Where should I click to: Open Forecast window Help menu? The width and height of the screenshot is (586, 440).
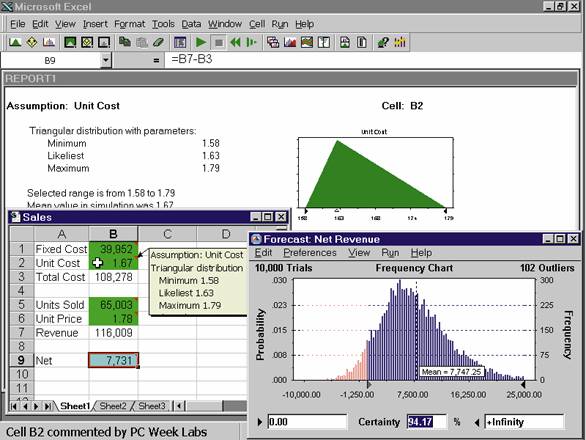pos(421,253)
